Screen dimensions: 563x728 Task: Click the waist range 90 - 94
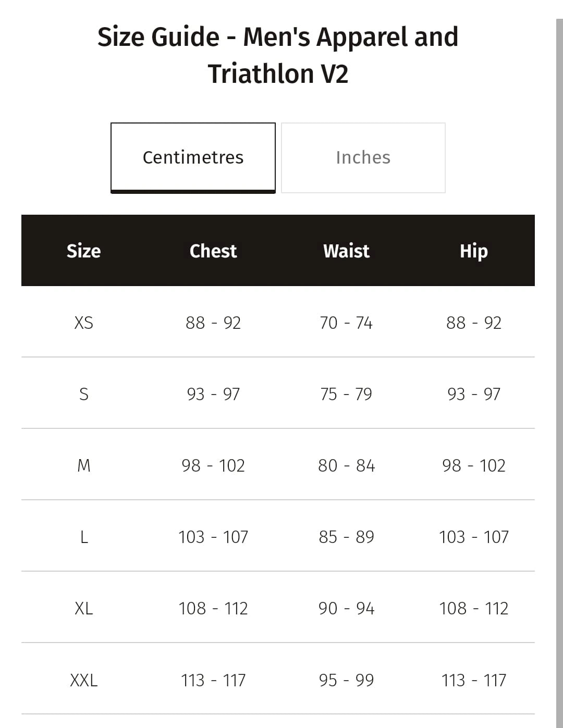tap(346, 608)
